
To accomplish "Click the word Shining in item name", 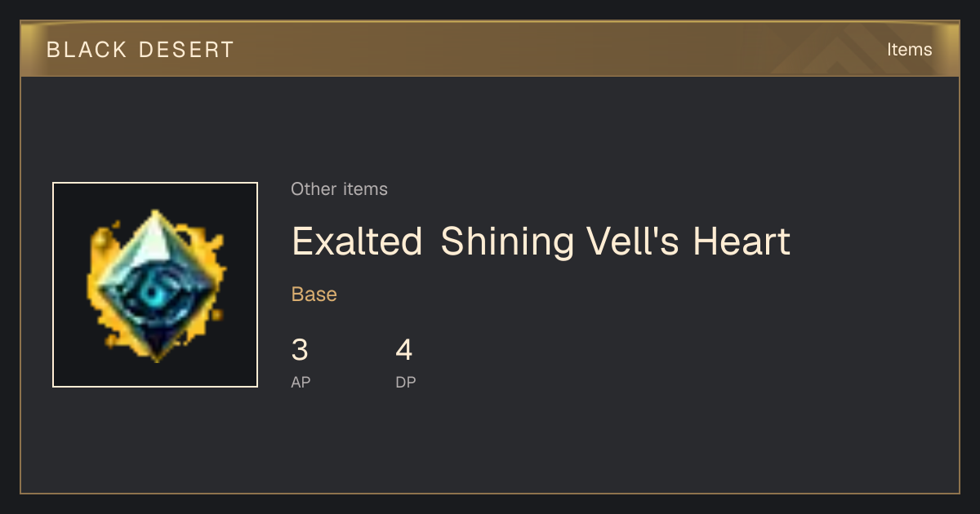I will tap(507, 243).
